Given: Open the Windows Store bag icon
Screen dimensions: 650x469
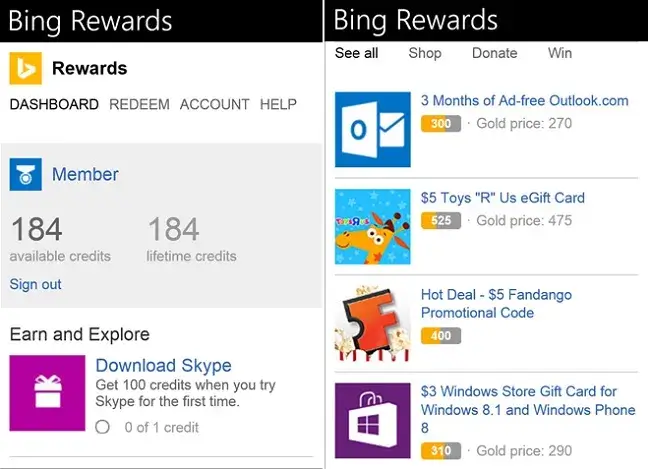Looking at the screenshot, I should (373, 420).
